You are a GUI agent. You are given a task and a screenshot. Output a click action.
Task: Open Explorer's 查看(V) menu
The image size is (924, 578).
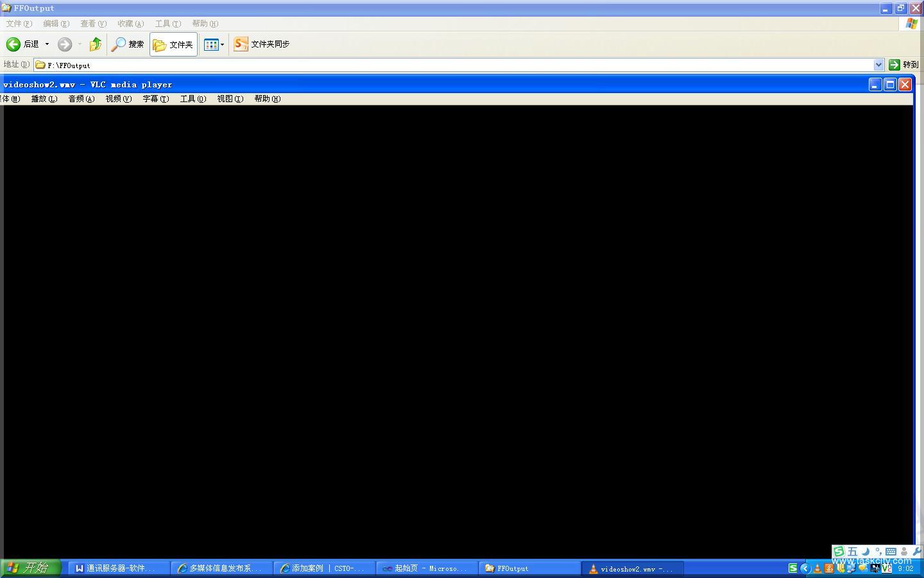tap(93, 24)
